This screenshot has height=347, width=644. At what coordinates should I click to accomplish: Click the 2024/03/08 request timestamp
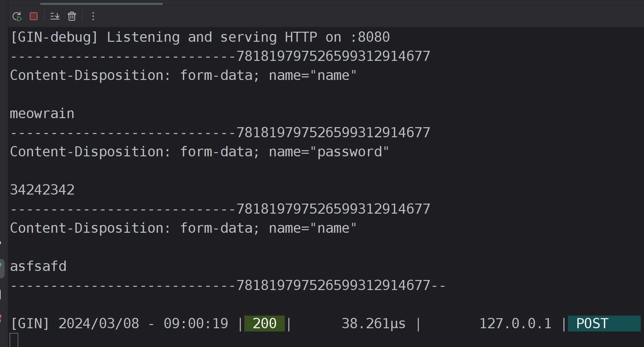point(99,323)
